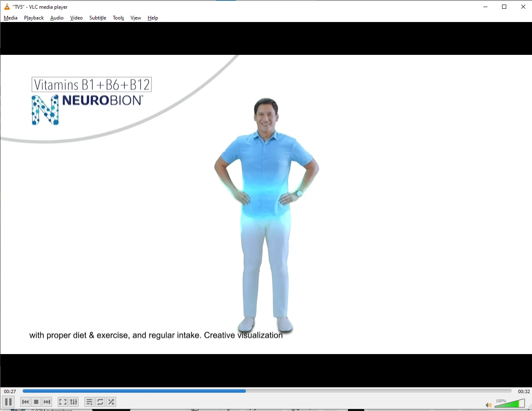Seek along the playback progress bar
532x411 pixels.
click(x=267, y=391)
